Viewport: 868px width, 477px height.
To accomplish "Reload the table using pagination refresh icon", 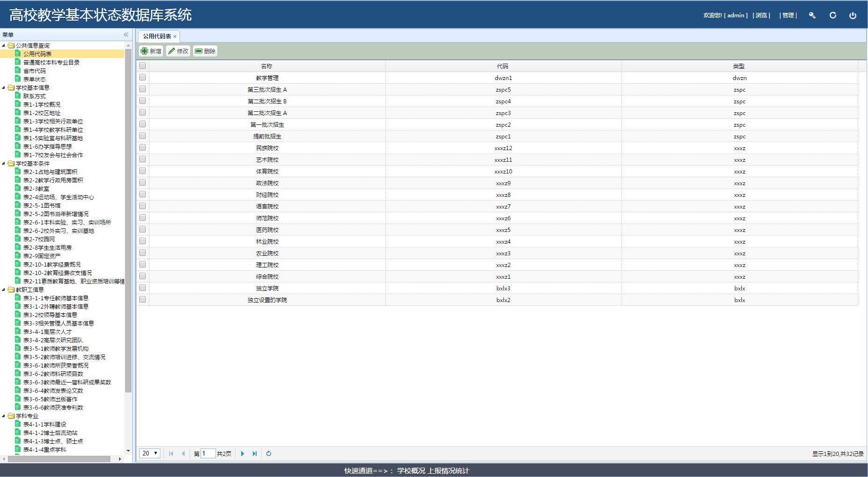I will (269, 453).
